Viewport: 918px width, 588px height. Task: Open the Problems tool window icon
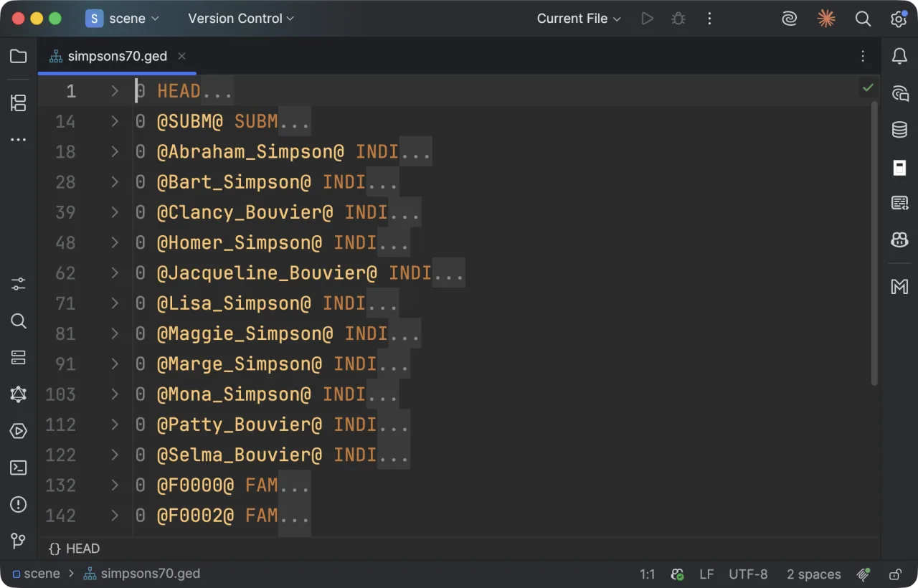[x=19, y=505]
